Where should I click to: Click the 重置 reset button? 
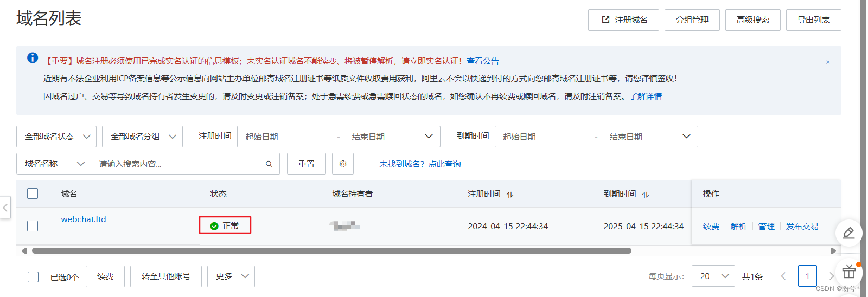point(307,164)
